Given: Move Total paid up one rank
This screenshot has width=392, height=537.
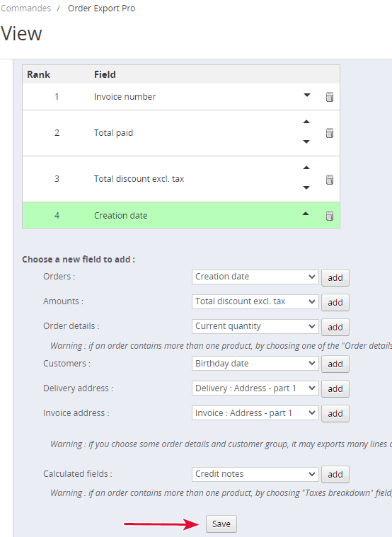Looking at the screenshot, I should click(x=306, y=122).
